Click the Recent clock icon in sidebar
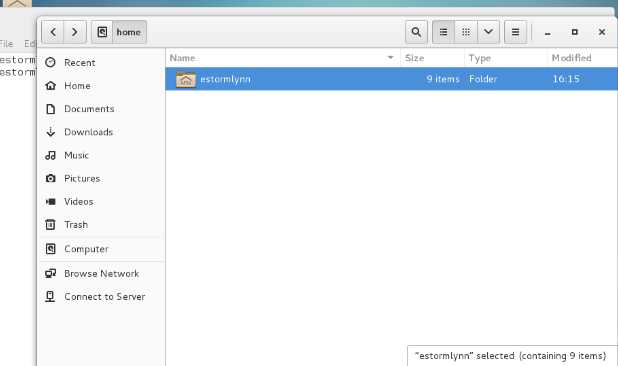This screenshot has width=618, height=366. point(50,62)
